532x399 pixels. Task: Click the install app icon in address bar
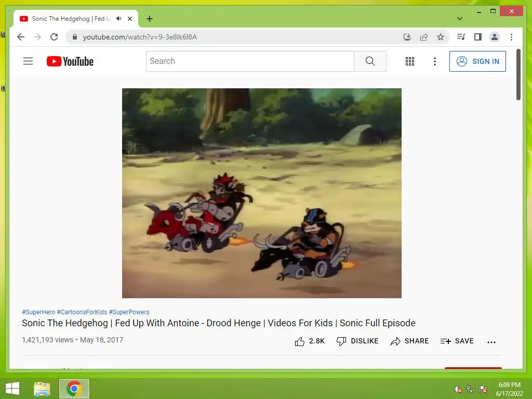pyautogui.click(x=407, y=37)
